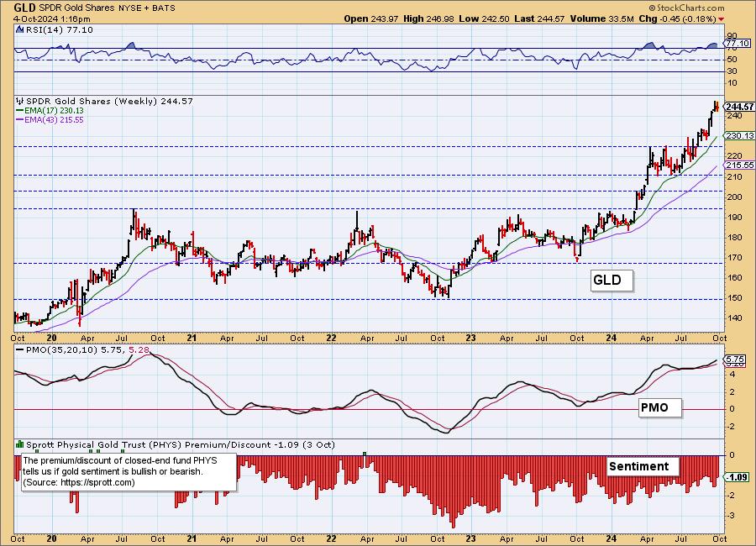Click the 'High 246.98' value
Viewport: 756px width, 546px height.
[428, 18]
